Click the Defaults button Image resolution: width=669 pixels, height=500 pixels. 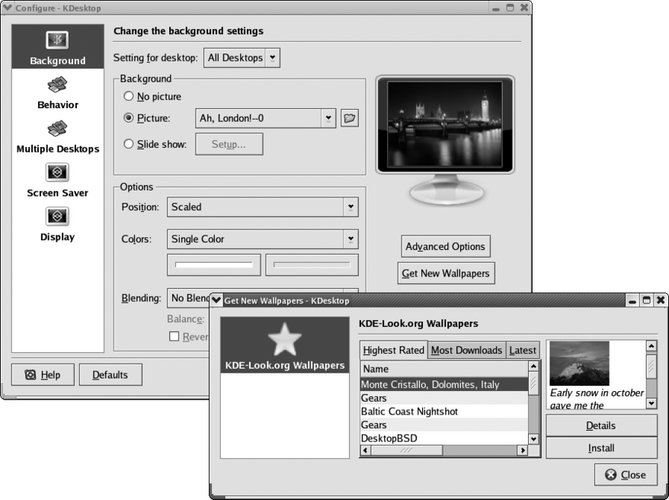tap(111, 375)
